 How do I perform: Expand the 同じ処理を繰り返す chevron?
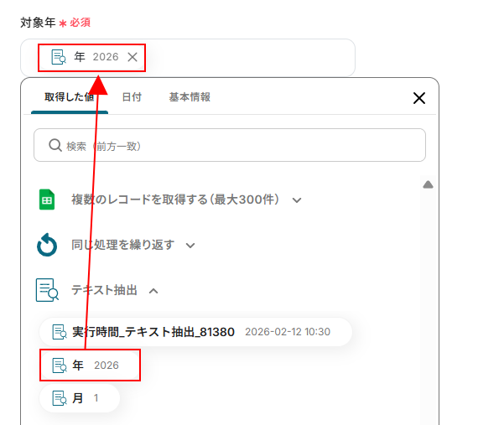(190, 246)
